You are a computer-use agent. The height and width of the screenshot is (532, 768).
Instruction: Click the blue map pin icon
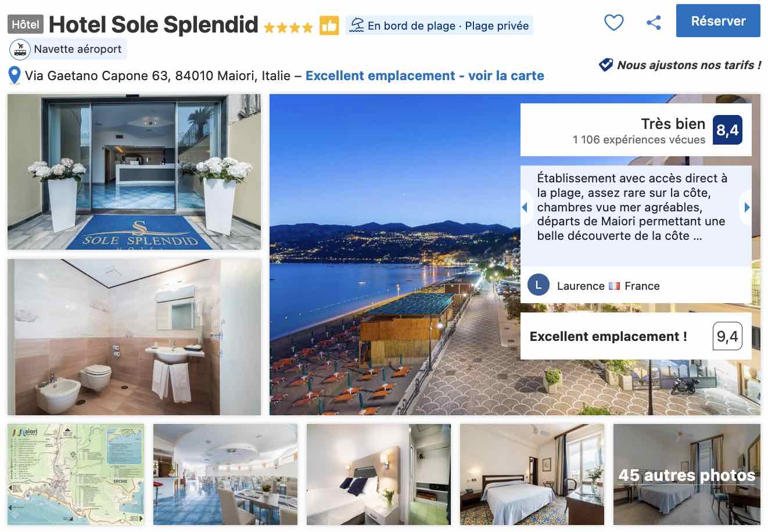[x=15, y=76]
